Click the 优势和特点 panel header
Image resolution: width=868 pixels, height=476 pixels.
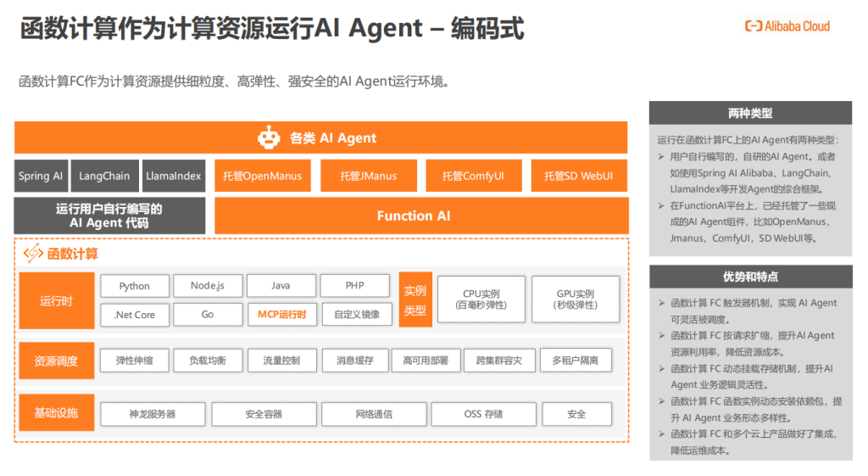click(x=751, y=277)
